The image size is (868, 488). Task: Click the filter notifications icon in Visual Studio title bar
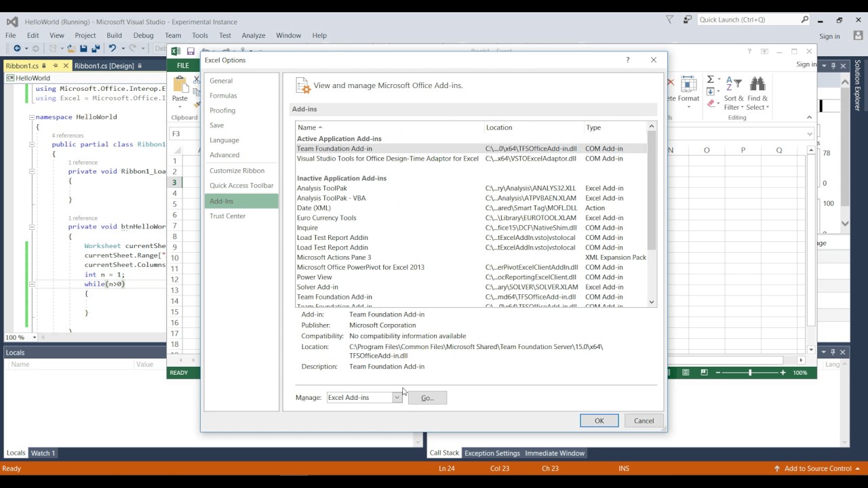pos(669,20)
